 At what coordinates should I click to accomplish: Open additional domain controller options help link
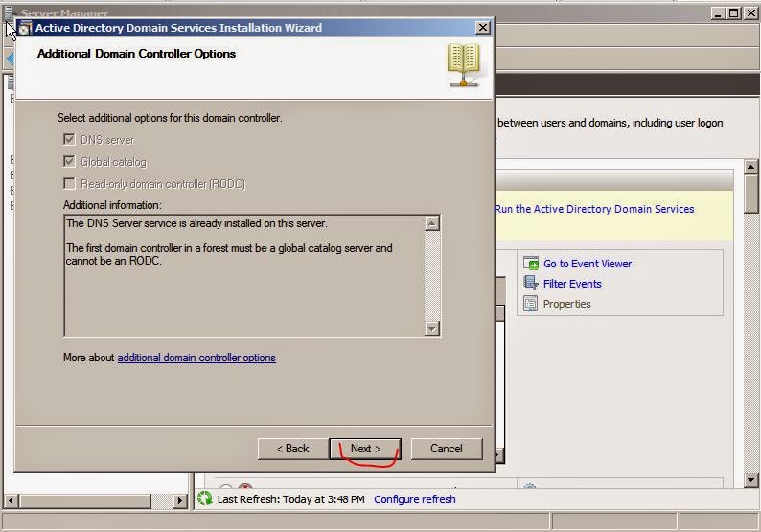tap(196, 358)
